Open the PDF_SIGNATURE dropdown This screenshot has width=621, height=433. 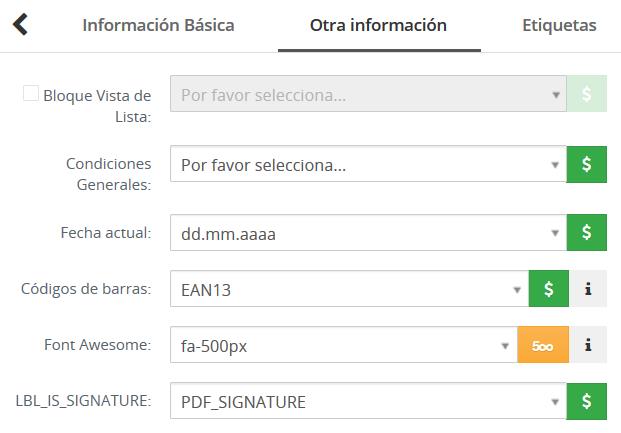[368, 401]
